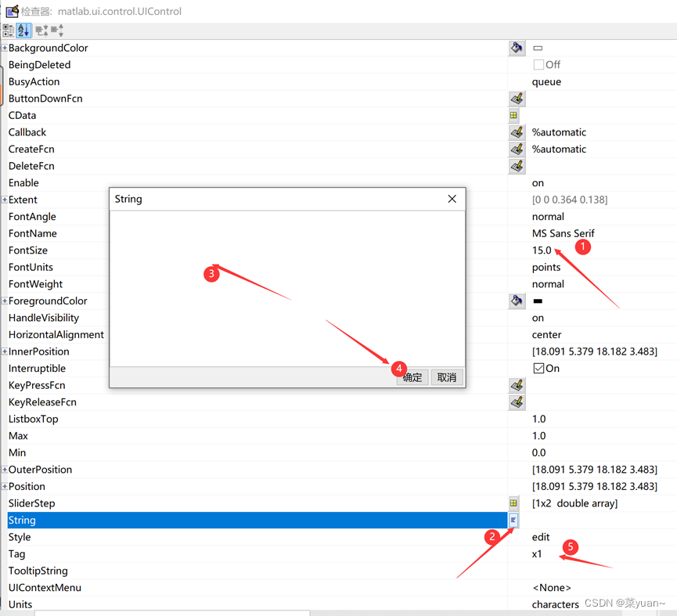Uncheck the Interruptible On checkbox

coord(538,368)
